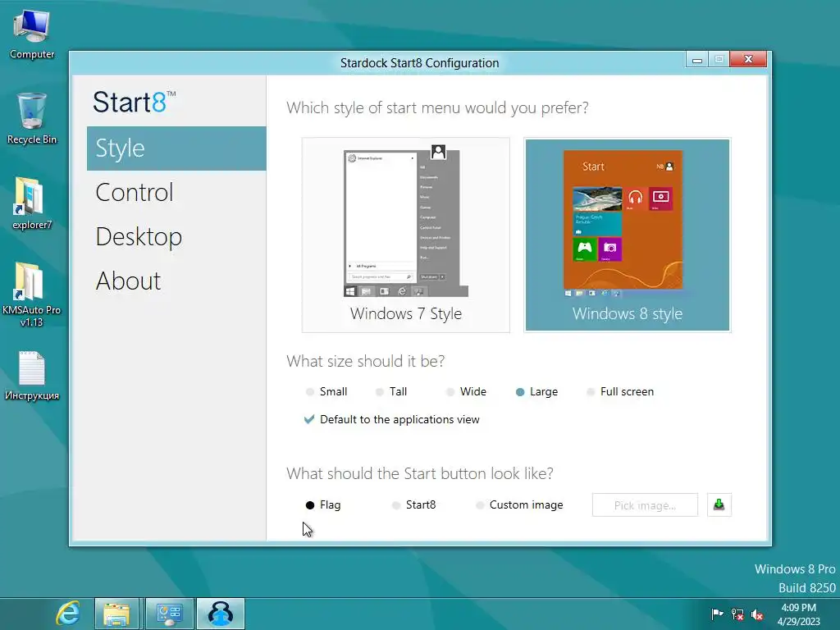Select the Wide size option

click(x=466, y=391)
